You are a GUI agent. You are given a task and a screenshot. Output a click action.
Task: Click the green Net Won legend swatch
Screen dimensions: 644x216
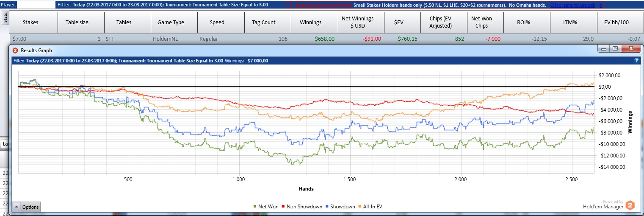tap(255, 207)
